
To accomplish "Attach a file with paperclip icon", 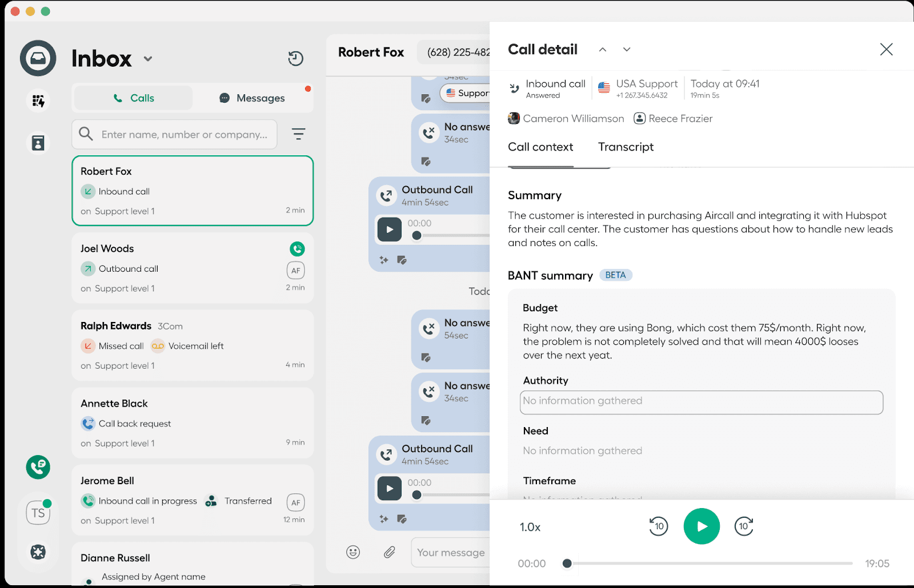I will 389,552.
